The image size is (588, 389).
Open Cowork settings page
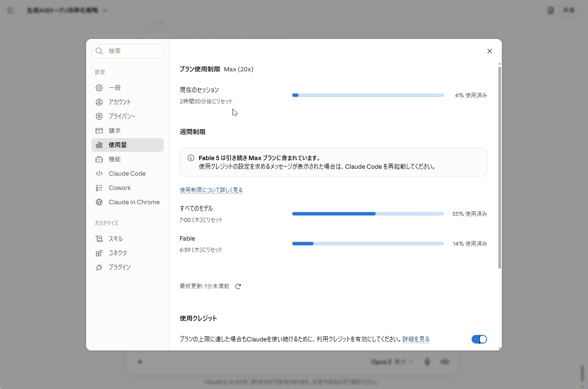pyautogui.click(x=127, y=188)
